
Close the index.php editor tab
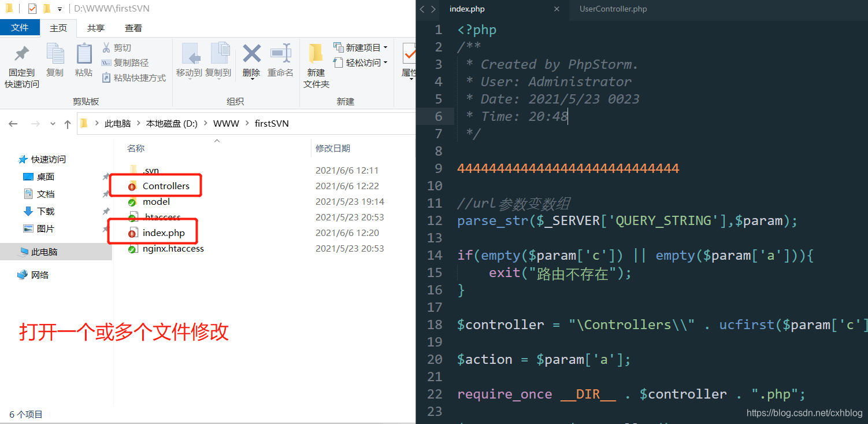[557, 9]
